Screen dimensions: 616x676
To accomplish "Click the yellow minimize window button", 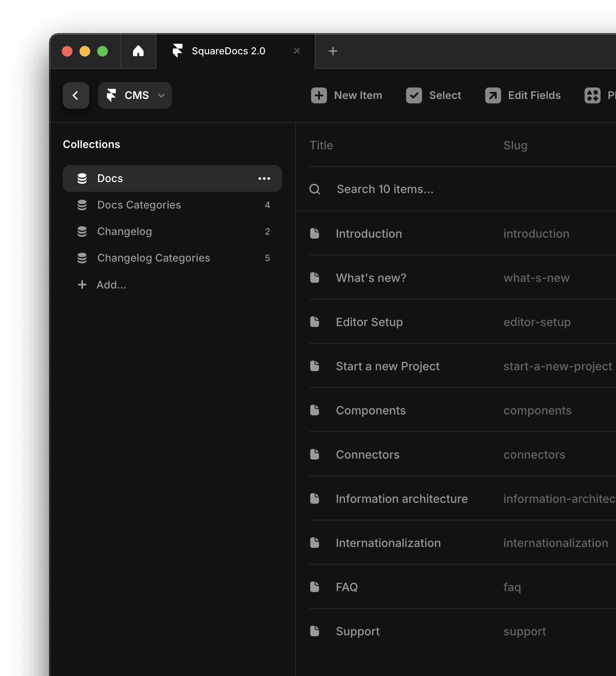I will 85,51.
